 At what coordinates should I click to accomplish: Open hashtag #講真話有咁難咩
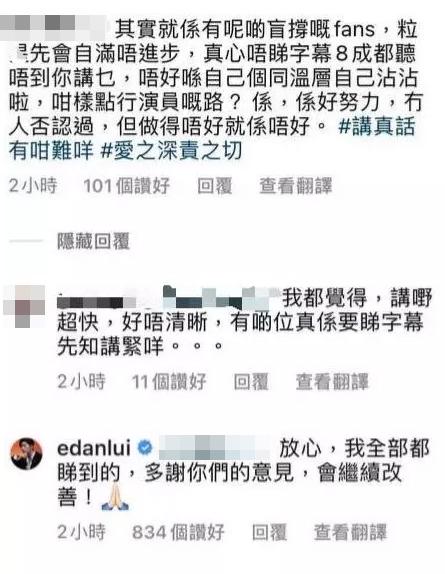tap(212, 138)
